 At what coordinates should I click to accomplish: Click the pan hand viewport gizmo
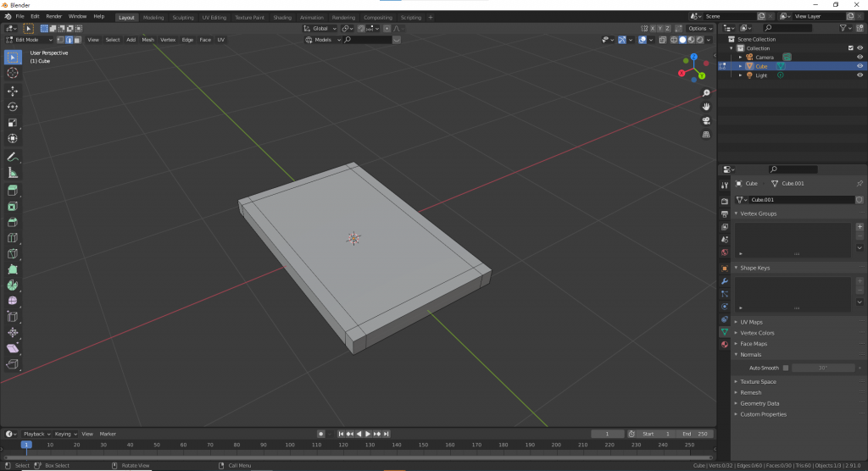[x=706, y=107]
